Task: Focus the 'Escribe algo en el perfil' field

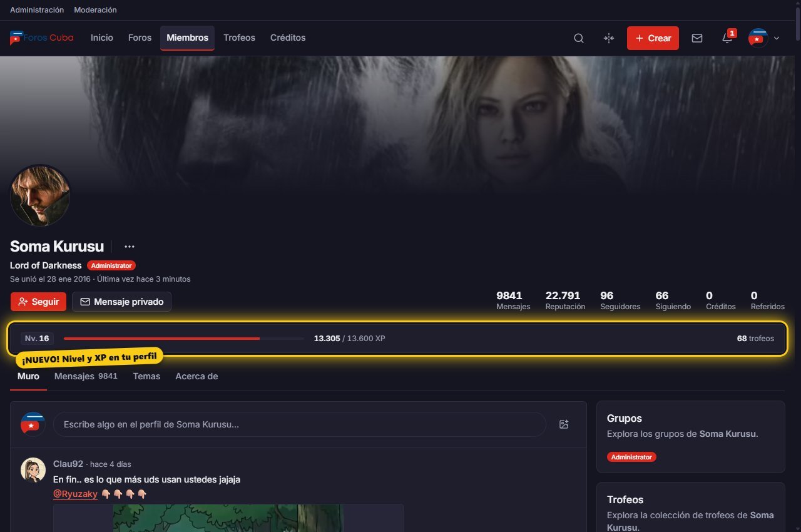Action: tap(300, 424)
